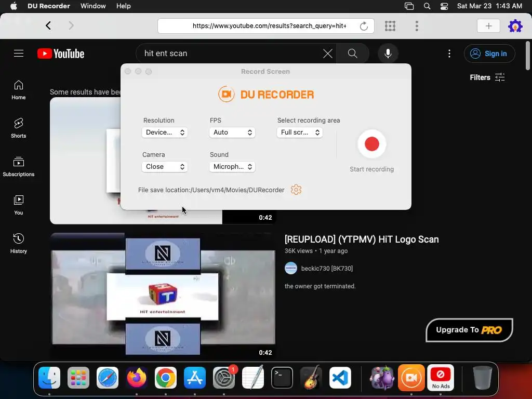The height and width of the screenshot is (399, 532).
Task: Open the beckic730 [BK730] channel
Action: point(327,269)
